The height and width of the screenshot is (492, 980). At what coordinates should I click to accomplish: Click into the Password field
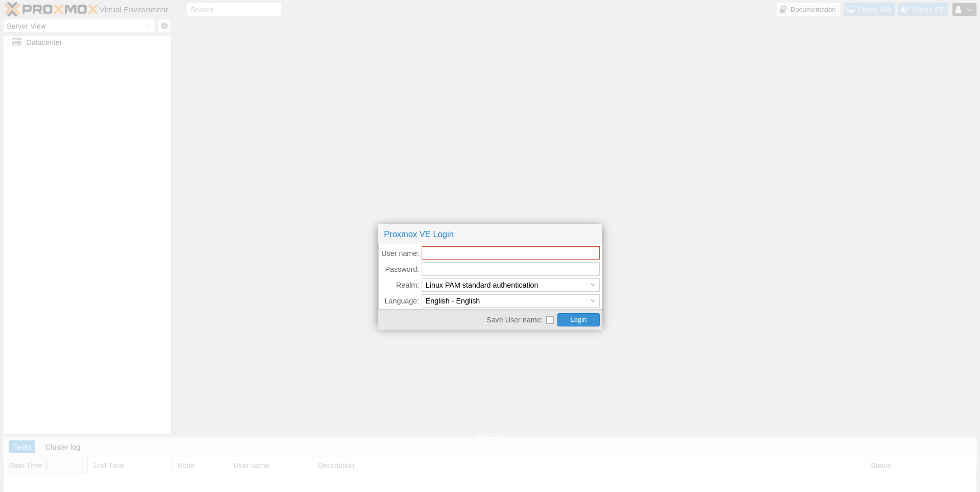(x=510, y=269)
